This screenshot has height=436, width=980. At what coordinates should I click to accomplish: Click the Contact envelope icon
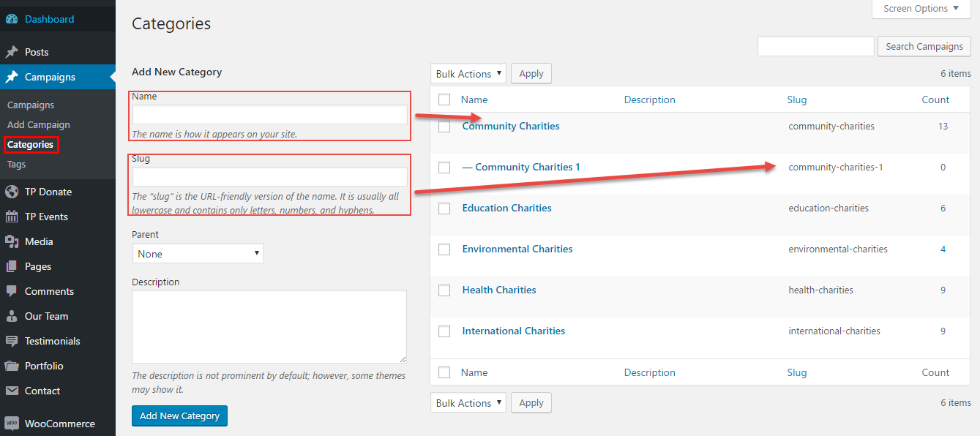pyautogui.click(x=12, y=391)
